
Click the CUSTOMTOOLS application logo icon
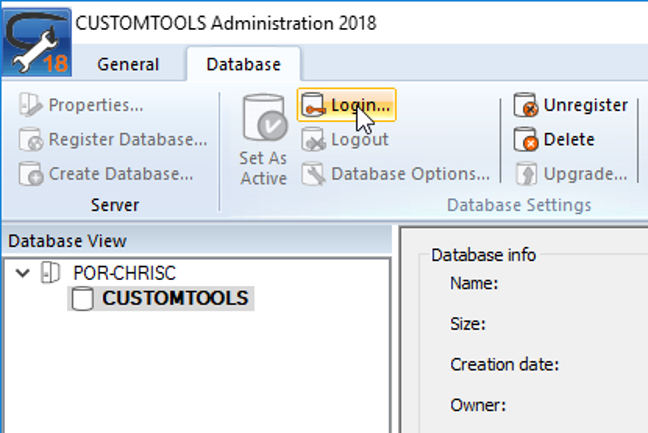click(37, 42)
